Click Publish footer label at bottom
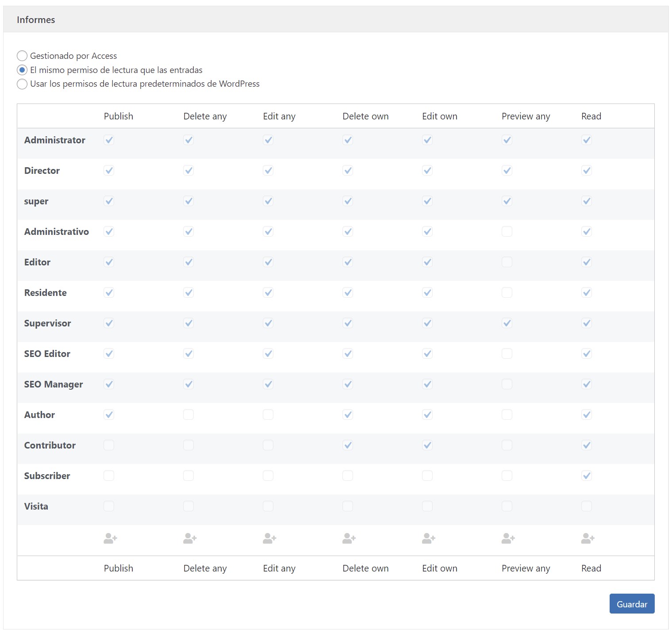This screenshot has width=672, height=633. point(119,568)
